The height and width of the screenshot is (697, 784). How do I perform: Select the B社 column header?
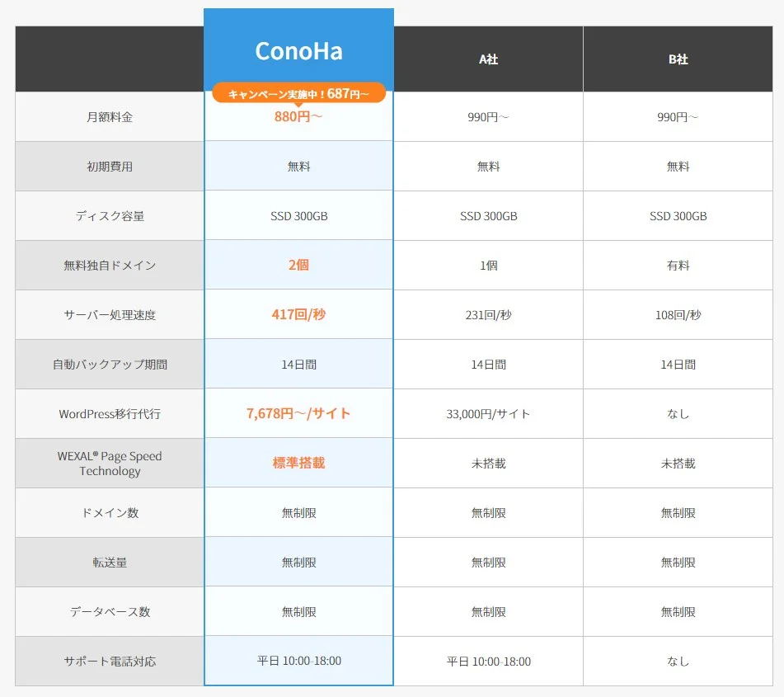[x=678, y=59]
